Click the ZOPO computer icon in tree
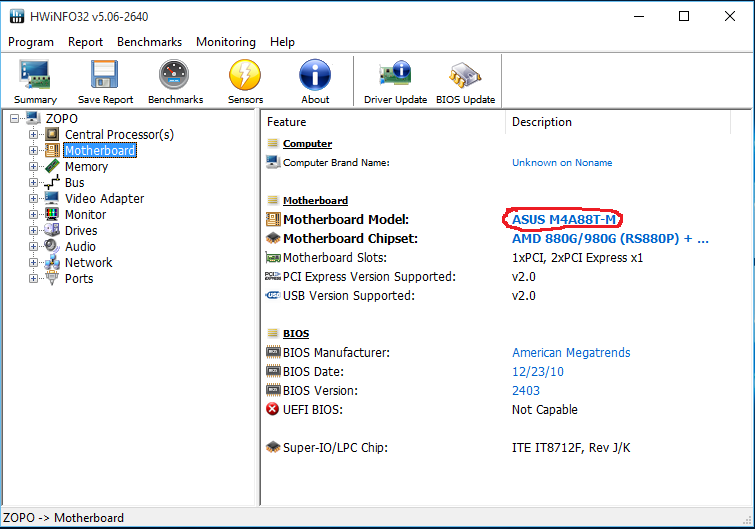Screen dimensions: 755x529 pyautogui.click(x=33, y=118)
